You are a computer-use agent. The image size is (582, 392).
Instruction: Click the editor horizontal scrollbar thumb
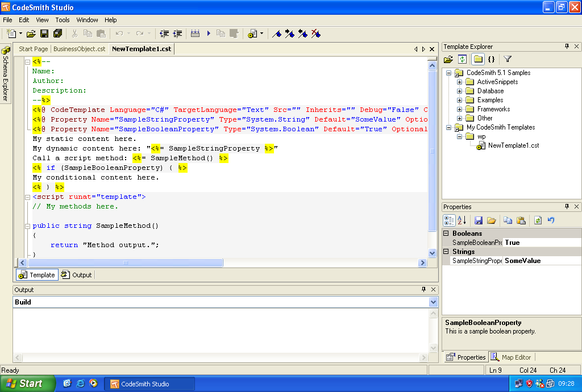126,263
